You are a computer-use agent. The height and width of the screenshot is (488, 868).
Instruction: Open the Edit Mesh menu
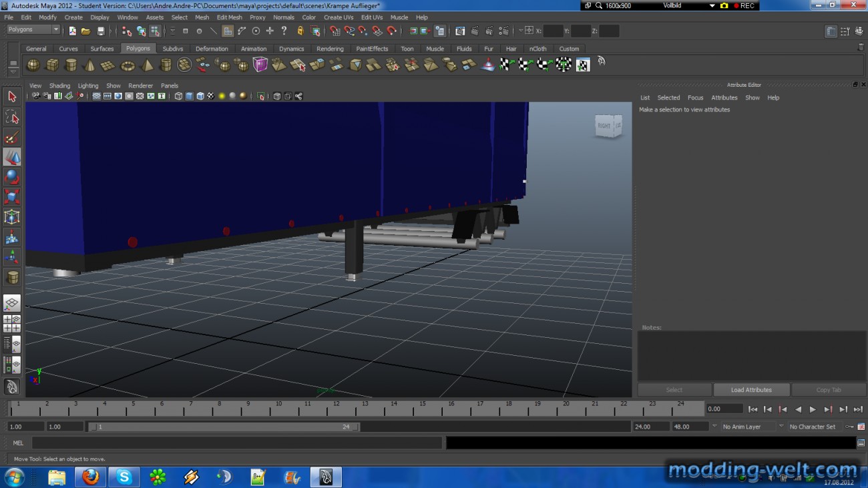229,17
